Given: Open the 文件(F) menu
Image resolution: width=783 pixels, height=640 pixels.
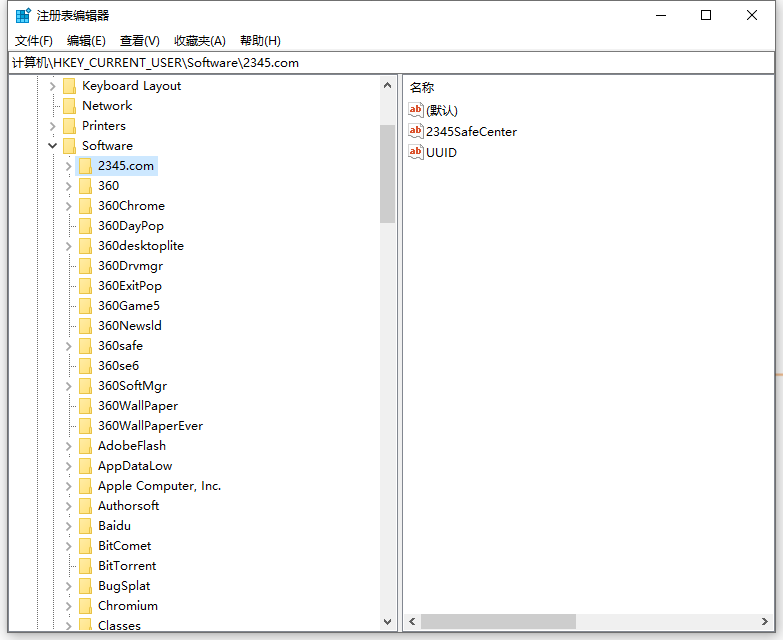Looking at the screenshot, I should [x=33, y=41].
